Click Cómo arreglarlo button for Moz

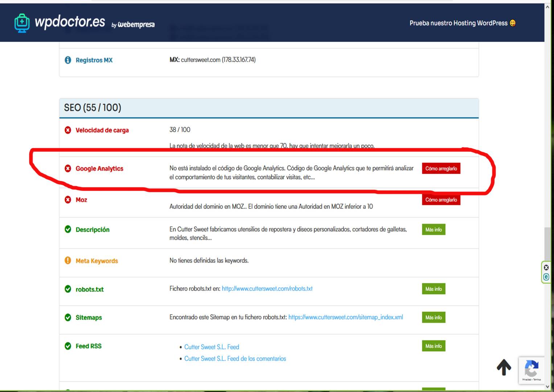click(441, 200)
